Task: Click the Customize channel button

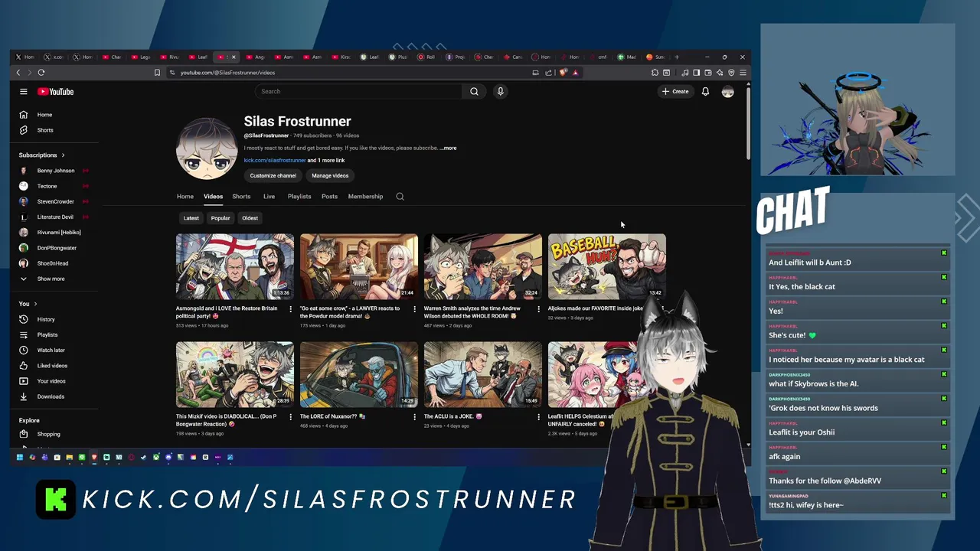Action: click(x=273, y=176)
